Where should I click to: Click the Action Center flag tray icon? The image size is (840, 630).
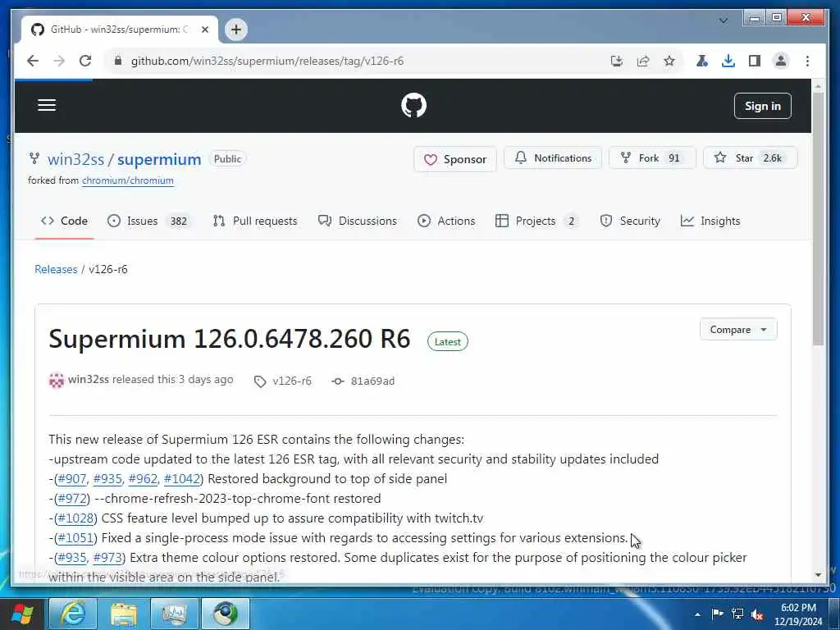click(717, 614)
